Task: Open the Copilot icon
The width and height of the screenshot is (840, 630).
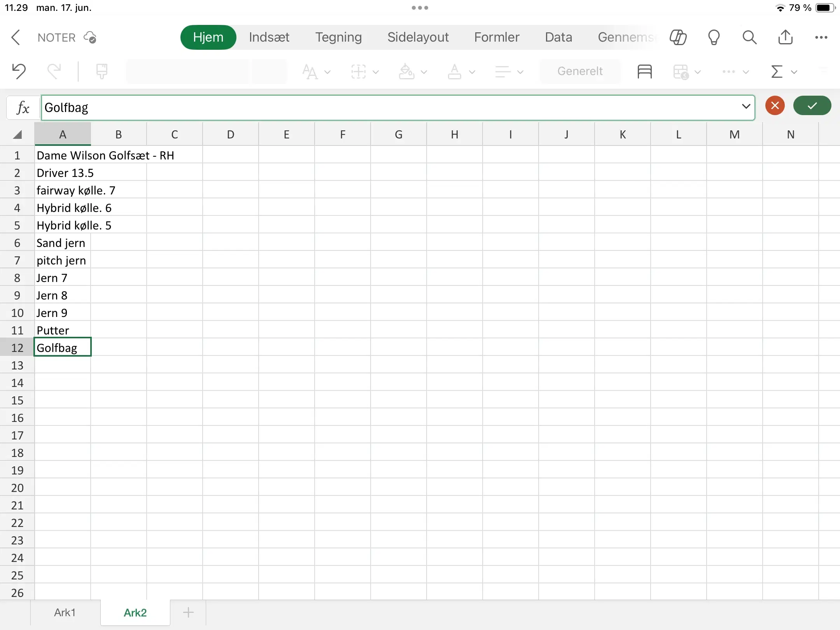Action: click(678, 37)
